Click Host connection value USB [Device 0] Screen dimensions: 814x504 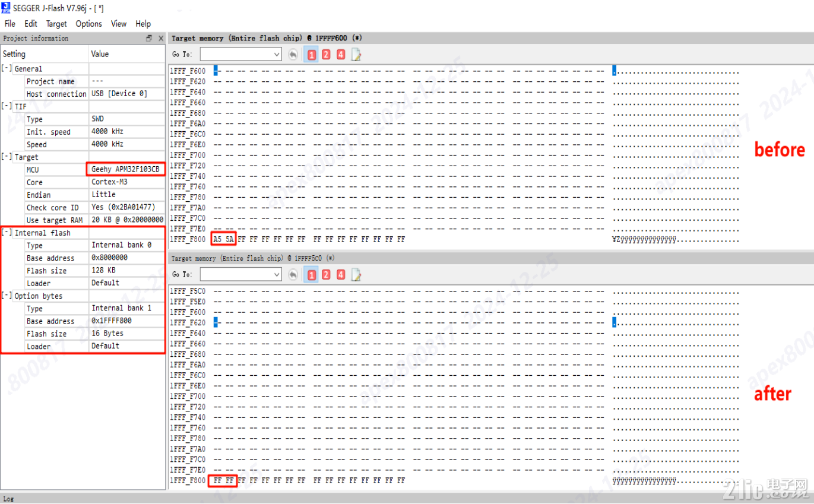click(119, 94)
